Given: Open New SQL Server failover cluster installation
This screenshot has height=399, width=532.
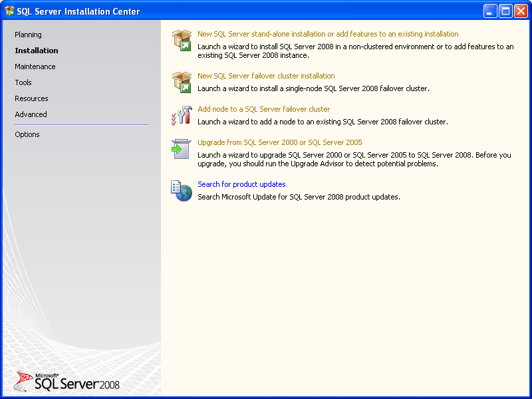Looking at the screenshot, I should pos(266,76).
